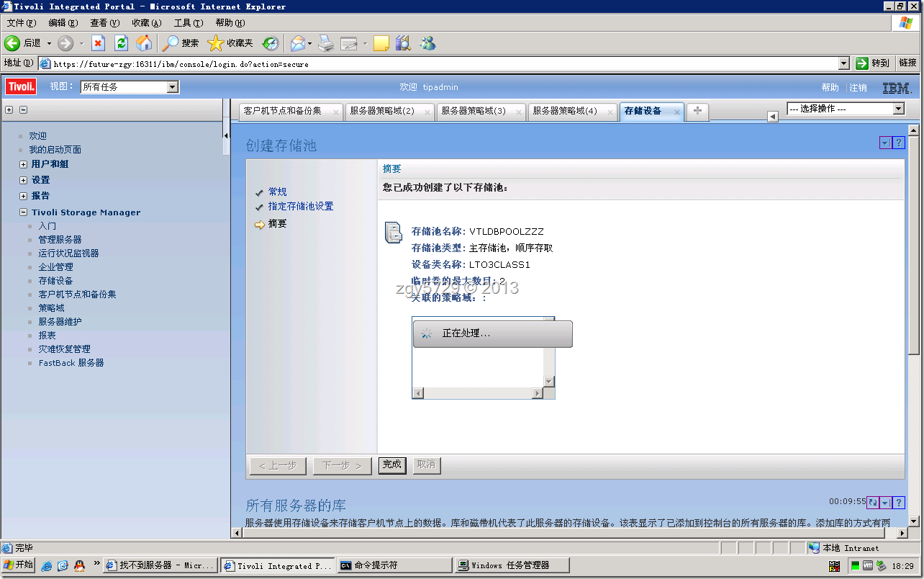Open 所有服务器的库 portlet menu arrow
The image size is (924, 579).
click(x=885, y=503)
